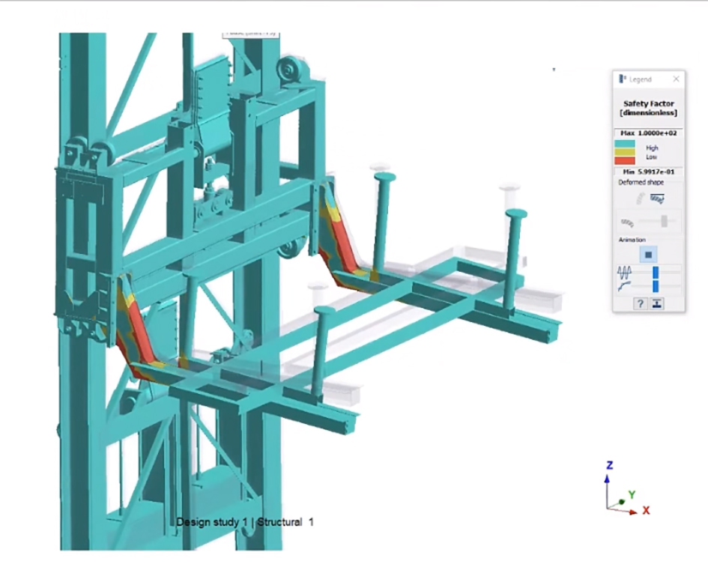This screenshot has height=588, width=708.
Task: Click the Min 5.9917e-01 value field
Action: (x=649, y=171)
